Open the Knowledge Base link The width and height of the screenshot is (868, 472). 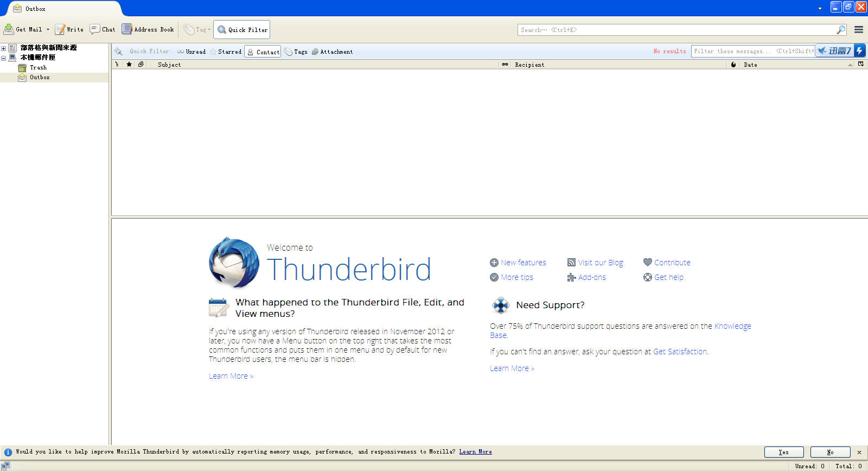coord(732,326)
